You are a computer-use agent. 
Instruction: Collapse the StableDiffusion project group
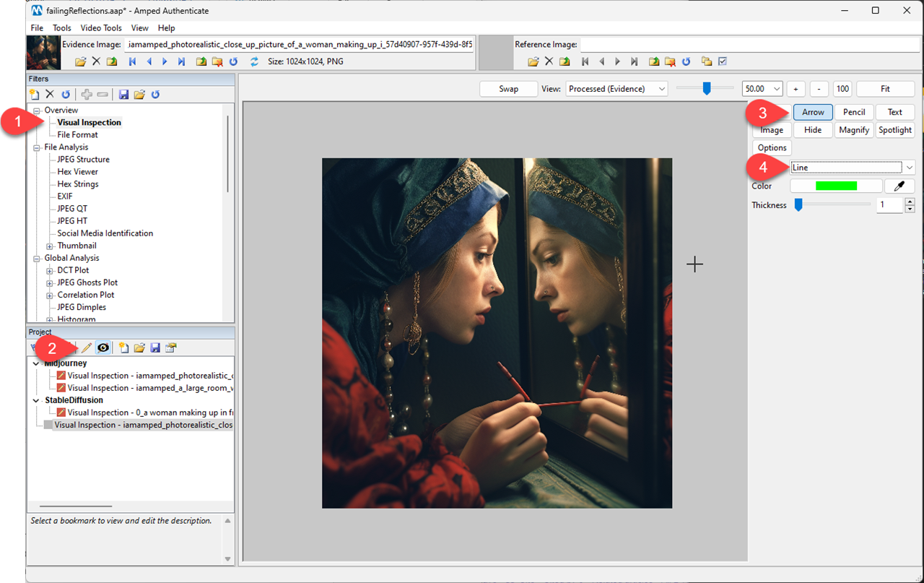pyautogui.click(x=35, y=400)
